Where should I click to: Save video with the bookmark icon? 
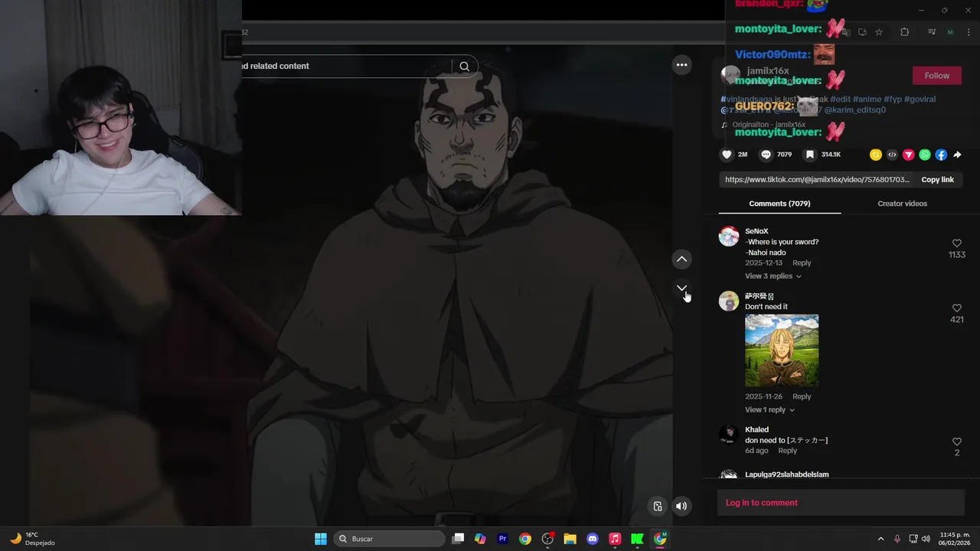click(x=809, y=155)
